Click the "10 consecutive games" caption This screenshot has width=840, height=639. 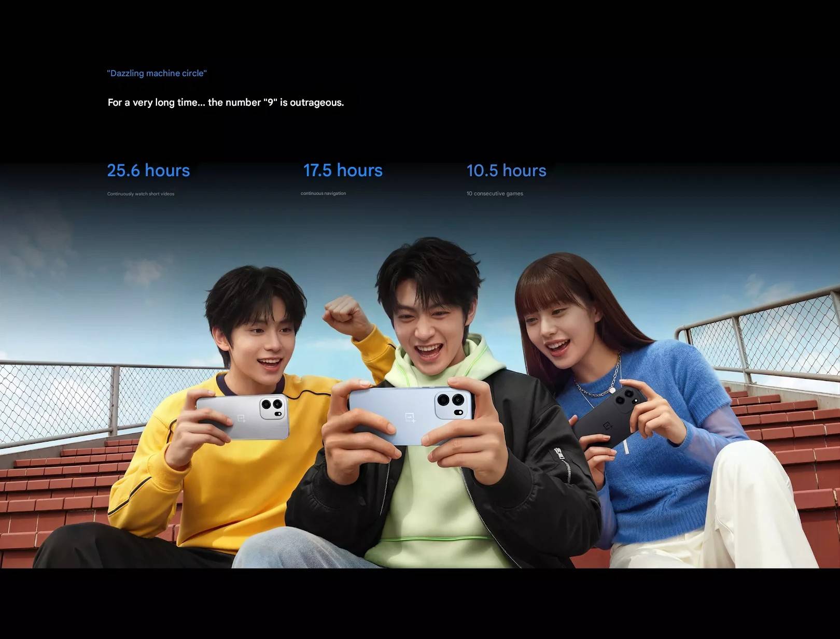pyautogui.click(x=495, y=193)
